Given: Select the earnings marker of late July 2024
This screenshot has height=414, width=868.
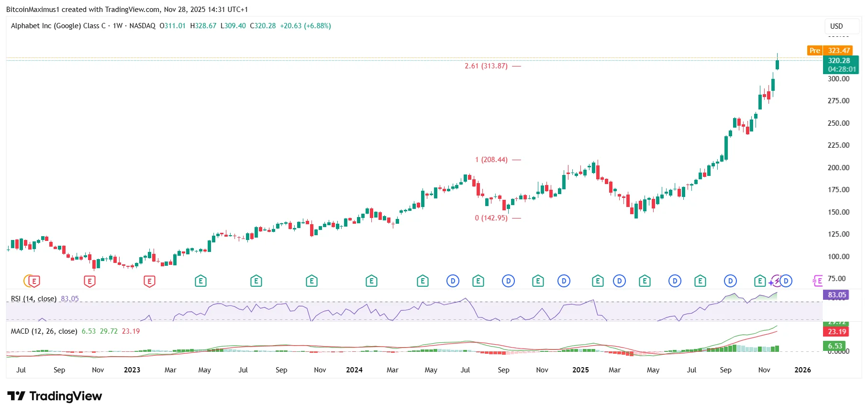Looking at the screenshot, I should point(478,281).
